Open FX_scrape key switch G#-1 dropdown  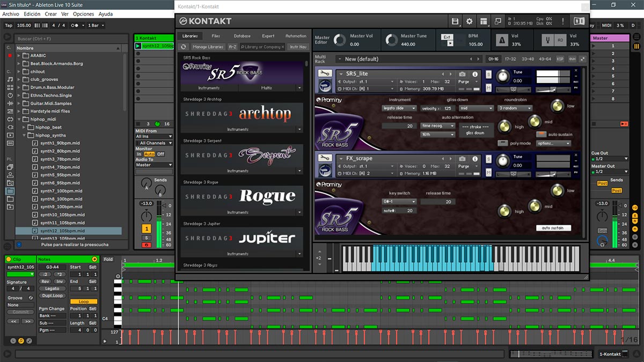(x=399, y=202)
